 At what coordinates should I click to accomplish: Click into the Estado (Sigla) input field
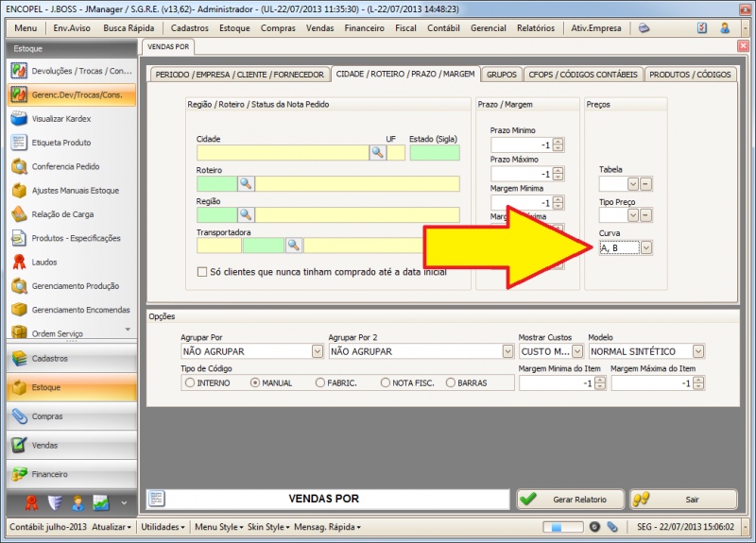click(434, 152)
